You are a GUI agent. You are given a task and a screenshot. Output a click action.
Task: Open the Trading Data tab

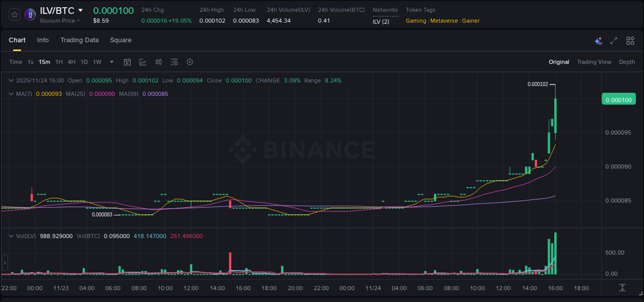(79, 40)
